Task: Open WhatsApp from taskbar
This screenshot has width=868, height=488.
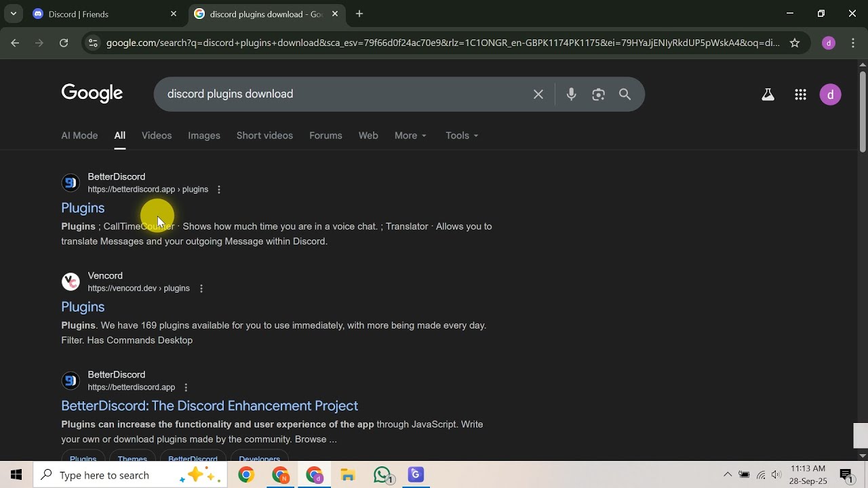Action: (383, 475)
